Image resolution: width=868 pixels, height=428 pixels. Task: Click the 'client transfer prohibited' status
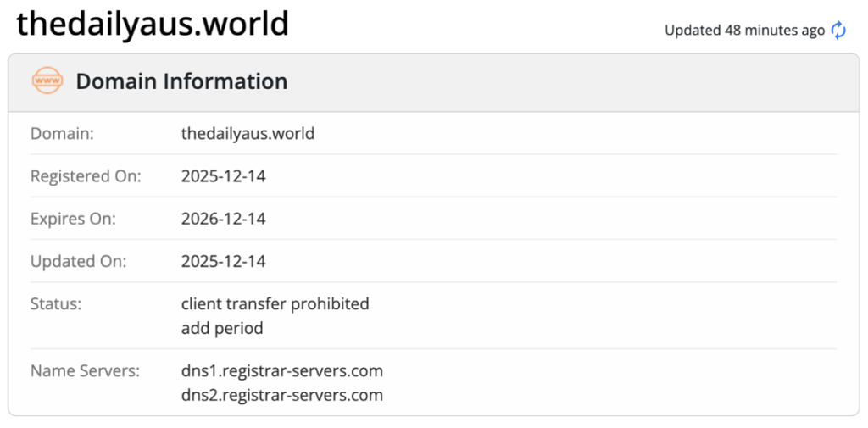[x=275, y=303]
